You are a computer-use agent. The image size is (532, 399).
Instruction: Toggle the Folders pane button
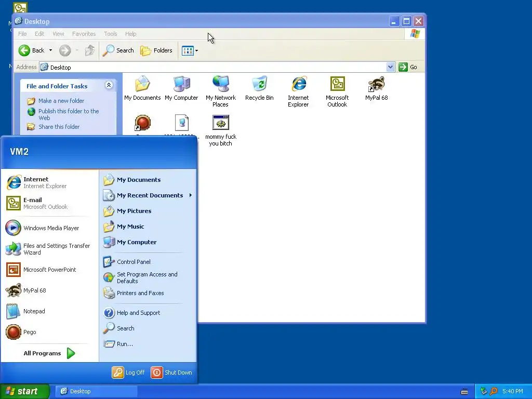coord(156,50)
